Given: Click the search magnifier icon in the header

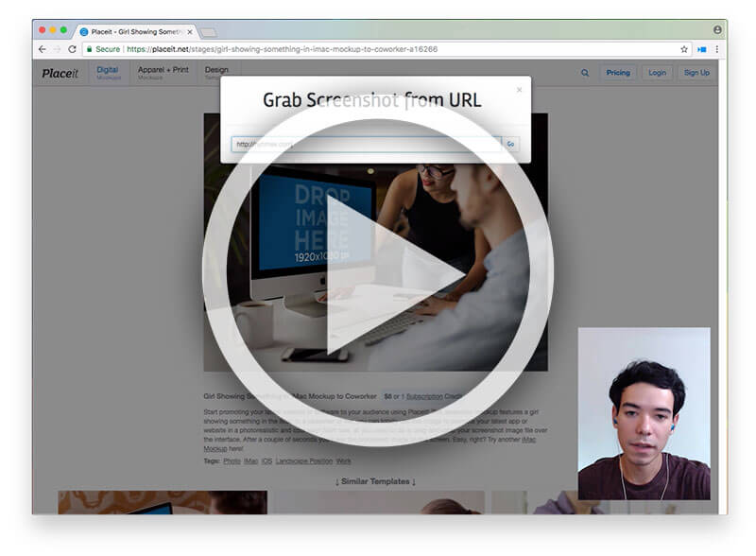Looking at the screenshot, I should pyautogui.click(x=585, y=73).
